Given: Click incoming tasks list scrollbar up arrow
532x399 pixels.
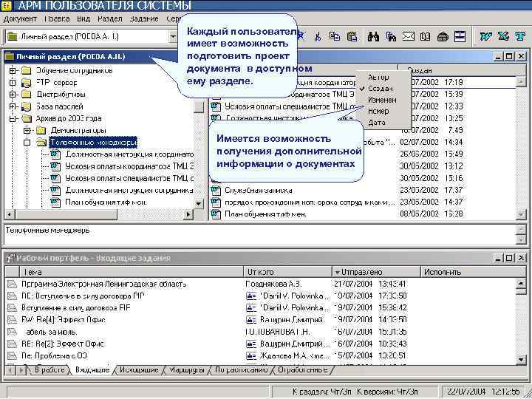Looking at the screenshot, I should pyautogui.click(x=521, y=283).
